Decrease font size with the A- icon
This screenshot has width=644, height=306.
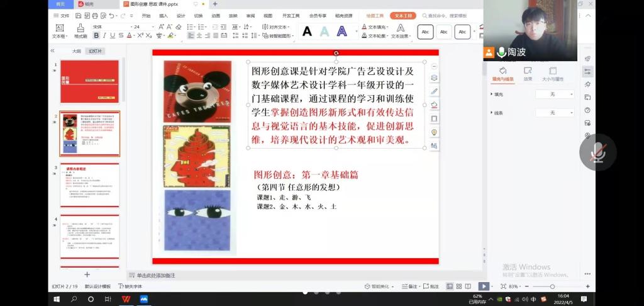pyautogui.click(x=170, y=26)
